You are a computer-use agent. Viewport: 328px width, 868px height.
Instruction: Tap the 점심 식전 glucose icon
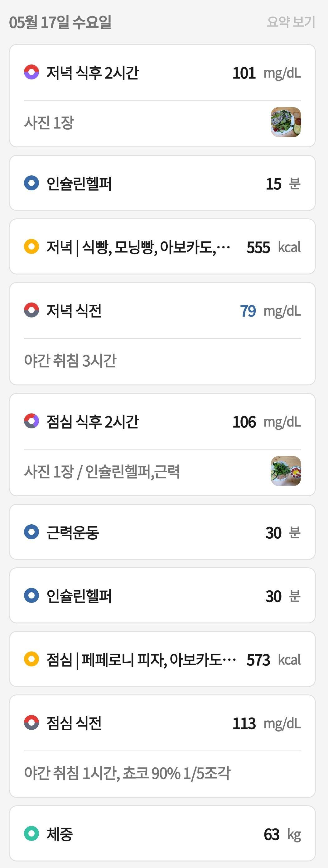pos(31,723)
